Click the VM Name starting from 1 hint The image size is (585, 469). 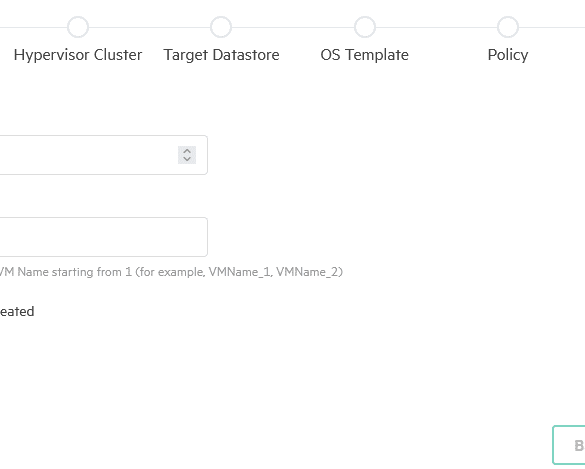tap(171, 272)
